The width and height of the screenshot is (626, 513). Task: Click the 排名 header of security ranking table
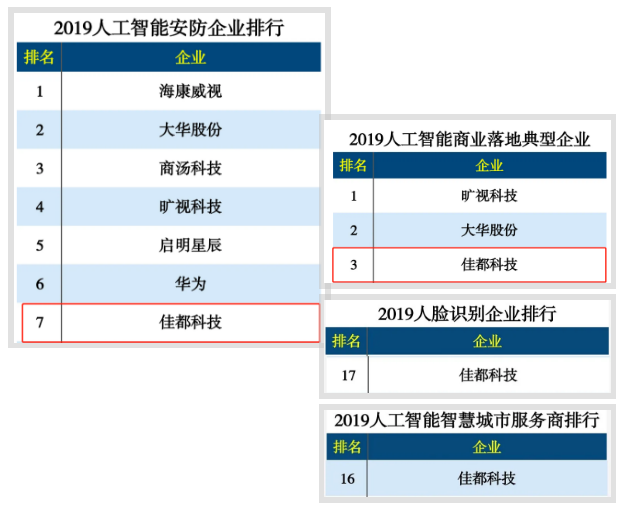click(x=39, y=57)
